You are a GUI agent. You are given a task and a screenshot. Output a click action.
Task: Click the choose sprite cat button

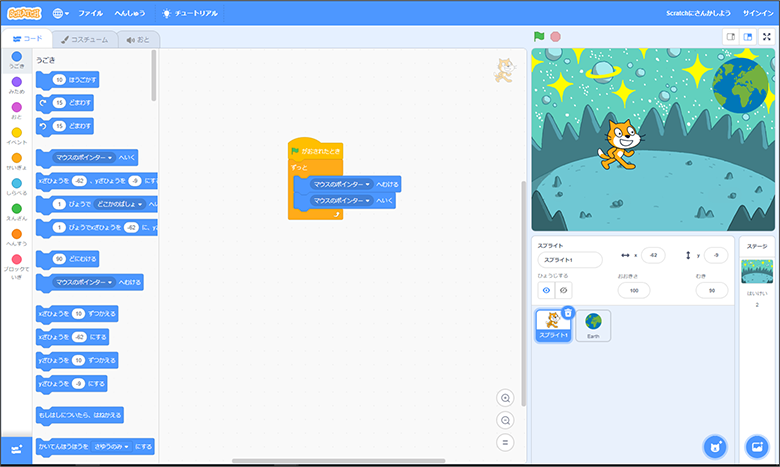(714, 446)
